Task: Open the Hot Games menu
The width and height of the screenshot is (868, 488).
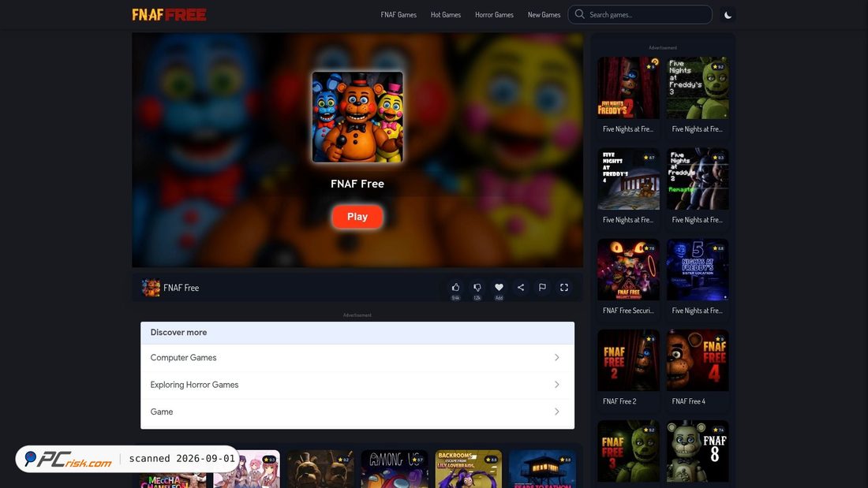Action: (446, 15)
